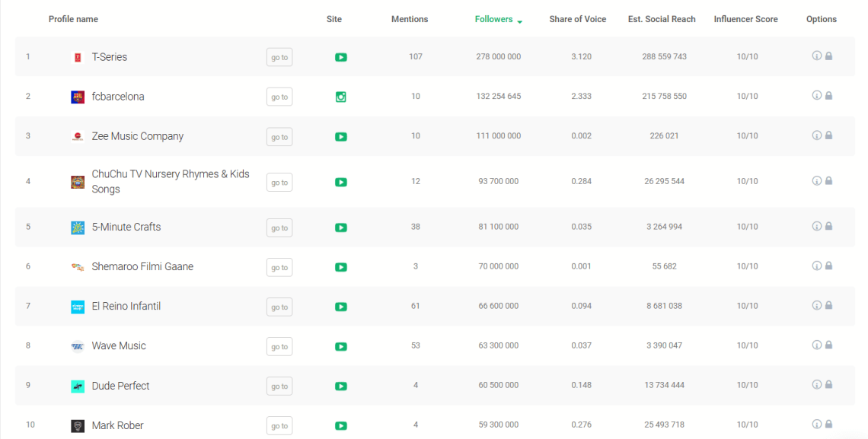The height and width of the screenshot is (439, 868).
Task: Click the T-Series profile avatar
Action: [x=78, y=57]
